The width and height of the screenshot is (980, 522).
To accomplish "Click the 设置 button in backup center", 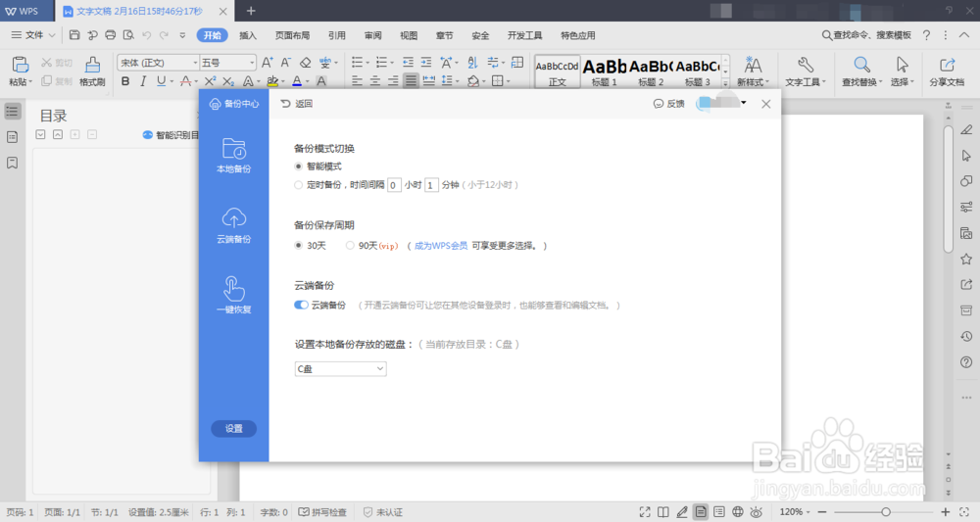I will coord(234,428).
